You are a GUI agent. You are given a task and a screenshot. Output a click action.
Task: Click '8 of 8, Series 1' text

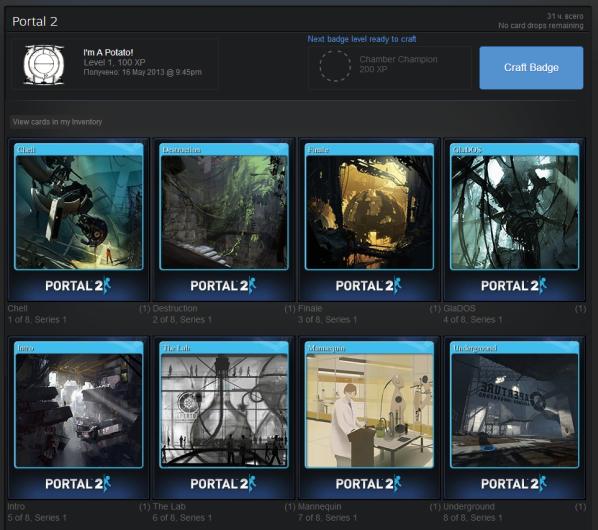pos(473,518)
